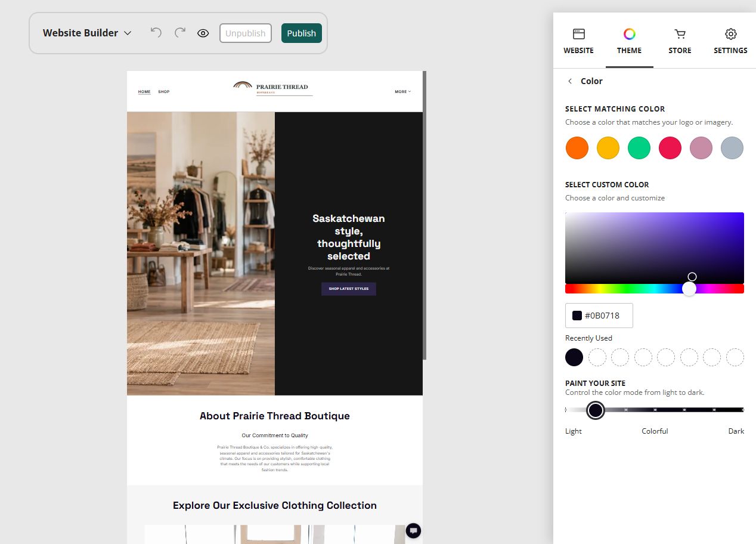Select the dark recently used color swatch
The height and width of the screenshot is (544, 756).
point(574,357)
